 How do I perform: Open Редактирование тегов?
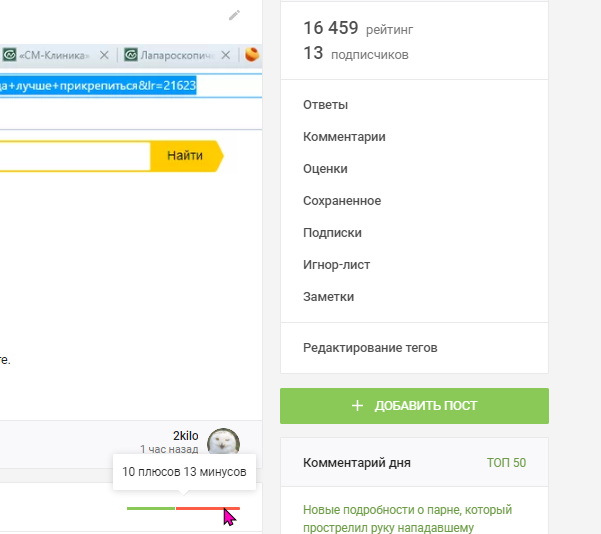(370, 348)
